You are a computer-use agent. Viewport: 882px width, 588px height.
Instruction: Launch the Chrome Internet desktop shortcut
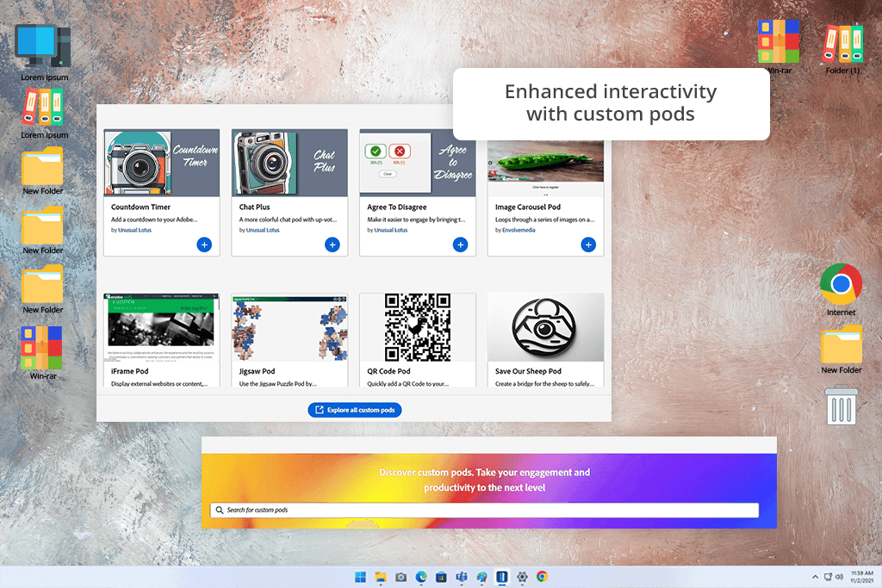click(x=841, y=285)
